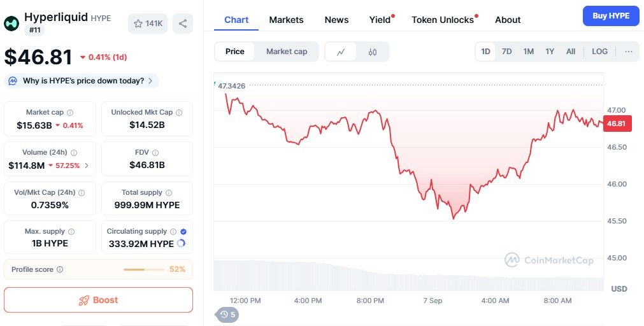Click the Boost button
Screen dimensions: 644x326
[98, 300]
